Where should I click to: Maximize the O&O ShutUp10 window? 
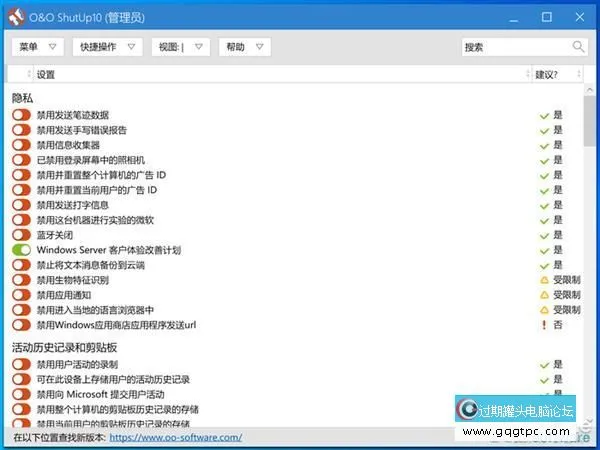[x=547, y=17]
